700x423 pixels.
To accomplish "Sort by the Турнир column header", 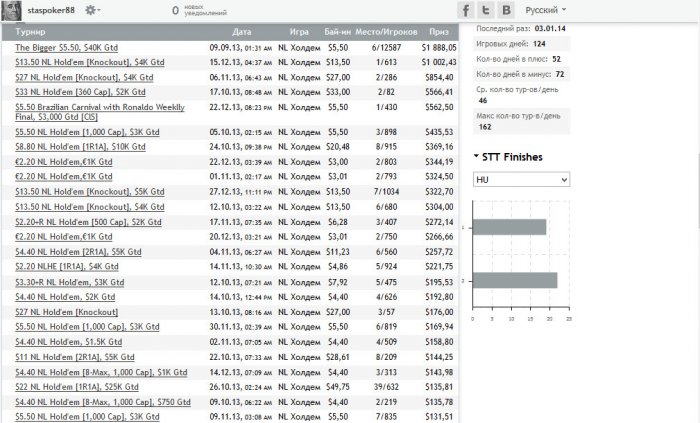I will click(30, 32).
